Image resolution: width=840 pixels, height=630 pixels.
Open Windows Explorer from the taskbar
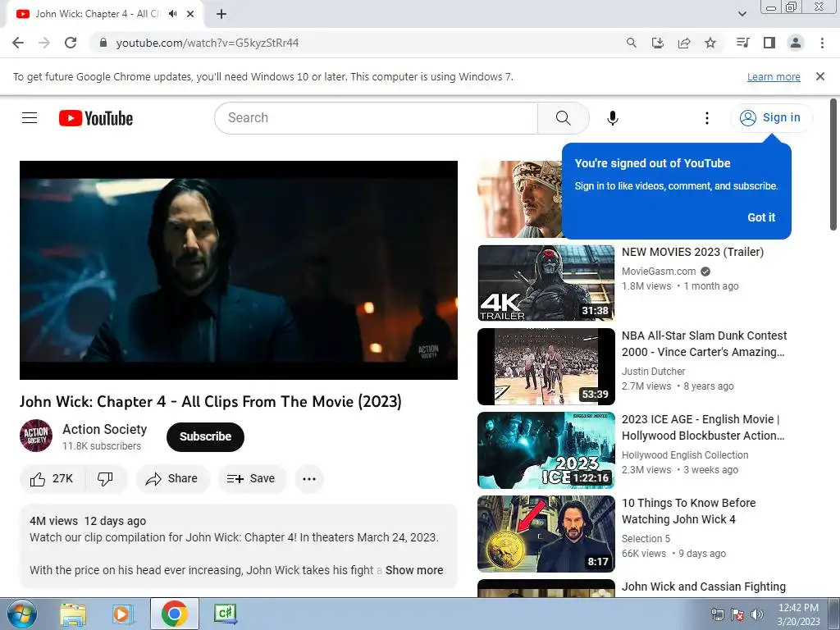72,614
